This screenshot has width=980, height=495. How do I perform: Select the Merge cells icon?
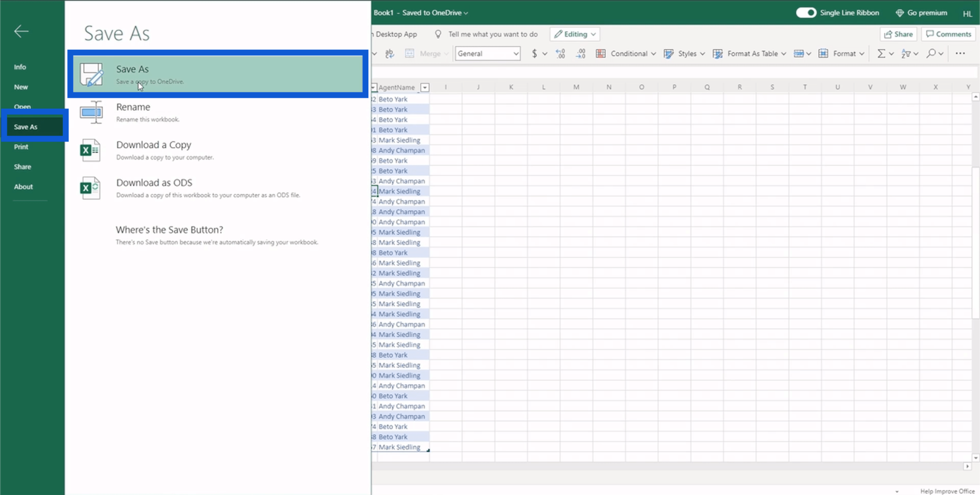(409, 53)
